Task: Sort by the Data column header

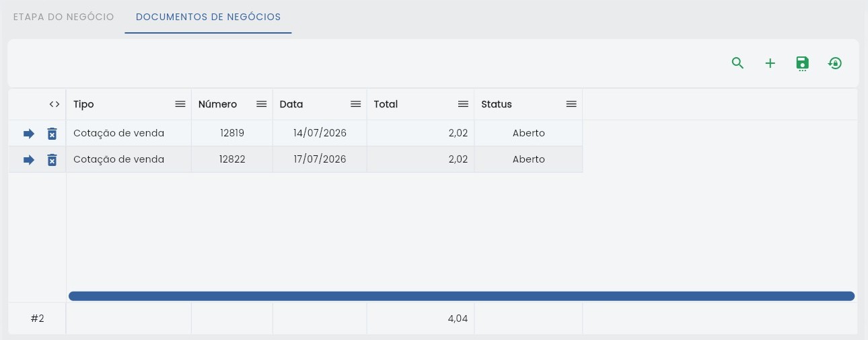Action: (x=291, y=104)
